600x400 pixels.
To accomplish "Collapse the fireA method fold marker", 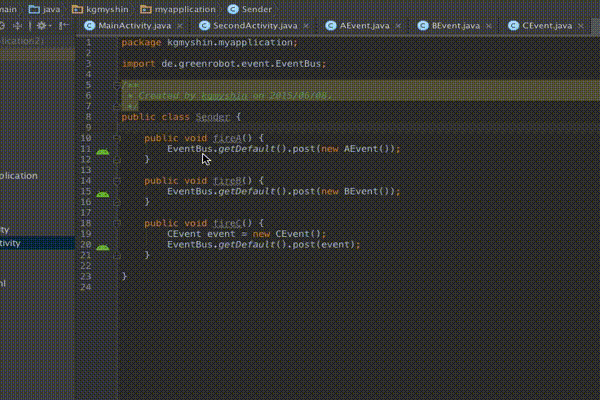I will point(118,137).
